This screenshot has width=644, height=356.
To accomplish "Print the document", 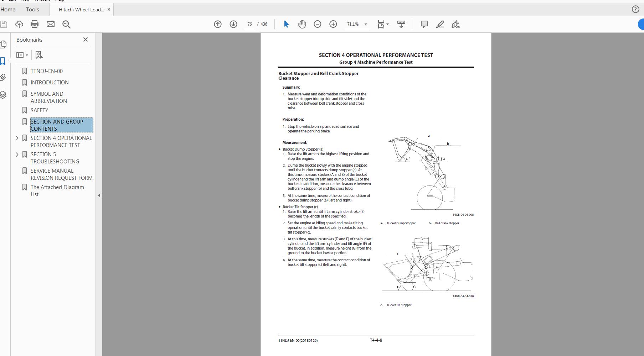I will (34, 24).
